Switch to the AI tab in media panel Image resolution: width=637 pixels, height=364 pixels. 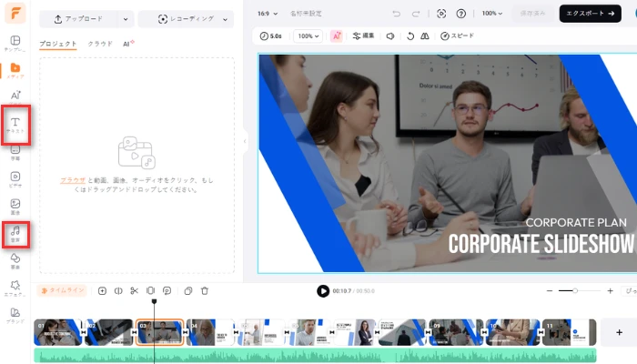click(128, 44)
